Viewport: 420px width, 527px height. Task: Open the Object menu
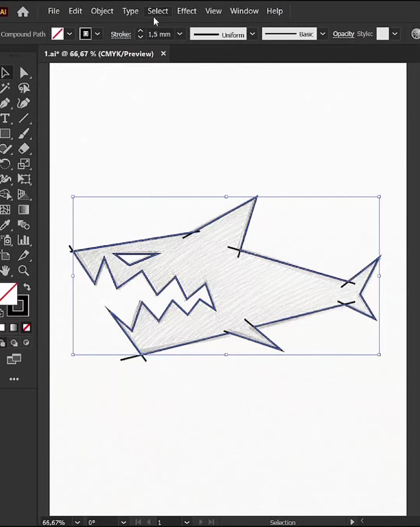(x=102, y=11)
